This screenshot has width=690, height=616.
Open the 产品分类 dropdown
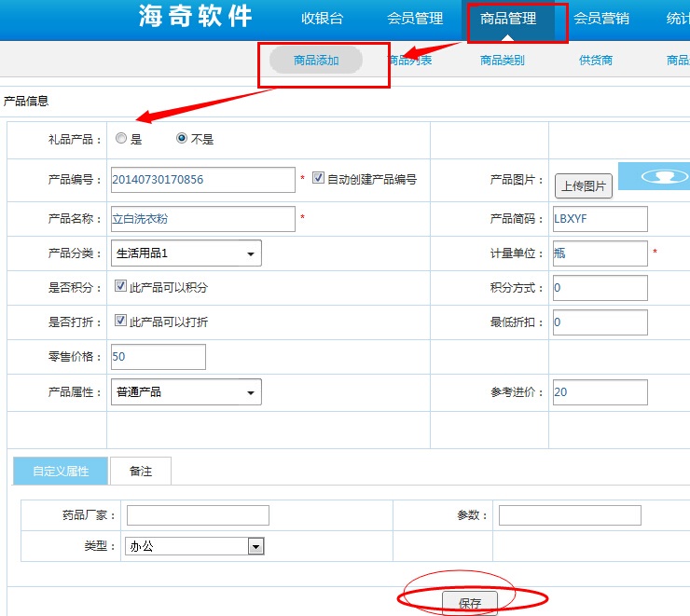(186, 253)
